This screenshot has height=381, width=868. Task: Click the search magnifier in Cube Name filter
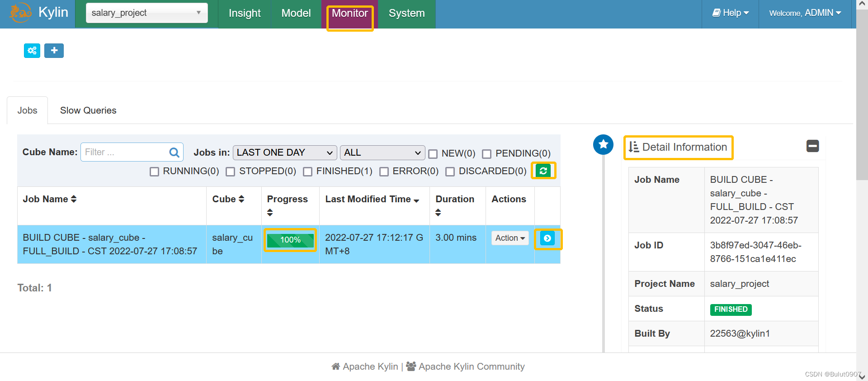[174, 152]
